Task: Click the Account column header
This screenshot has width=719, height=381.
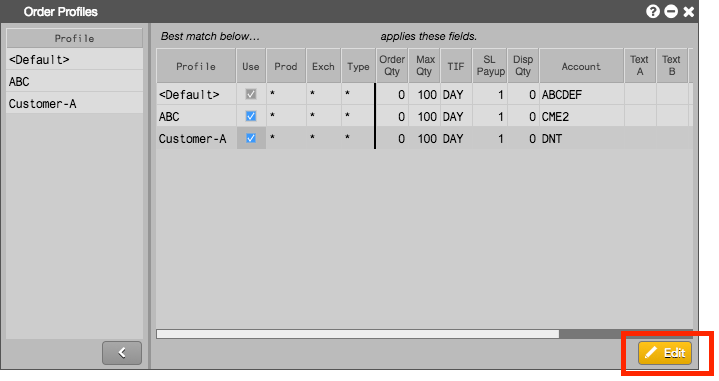Action: point(581,66)
